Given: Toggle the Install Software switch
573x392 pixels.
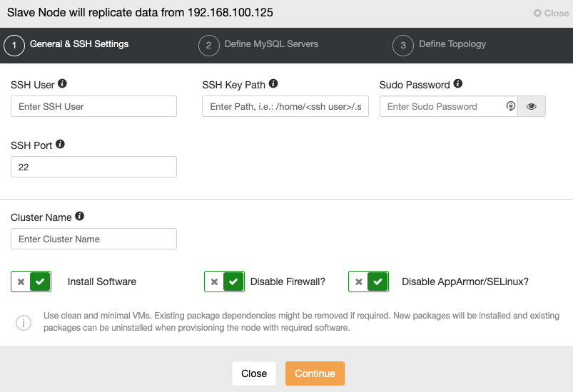Looking at the screenshot, I should [x=31, y=282].
